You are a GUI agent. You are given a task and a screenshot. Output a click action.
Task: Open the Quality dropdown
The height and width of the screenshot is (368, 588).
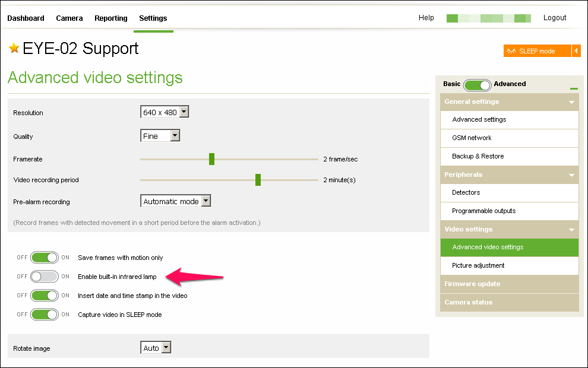[160, 136]
